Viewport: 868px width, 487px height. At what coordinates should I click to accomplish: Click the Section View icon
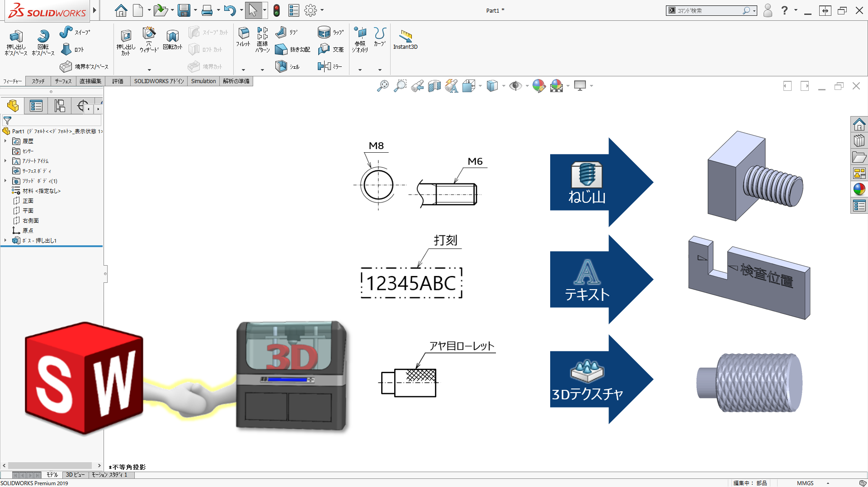(x=434, y=86)
